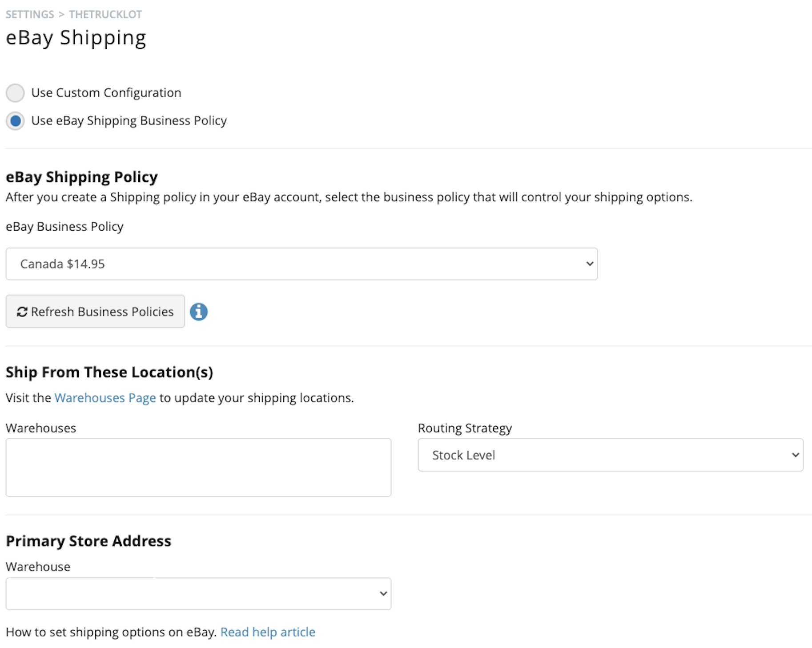Open the Primary Store Warehouse dropdown
Screen dimensions: 812x648
[x=198, y=594]
